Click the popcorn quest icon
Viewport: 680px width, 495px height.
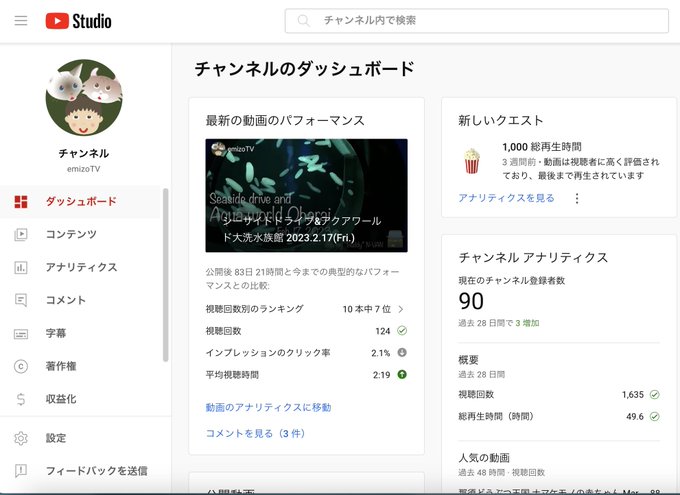472,161
